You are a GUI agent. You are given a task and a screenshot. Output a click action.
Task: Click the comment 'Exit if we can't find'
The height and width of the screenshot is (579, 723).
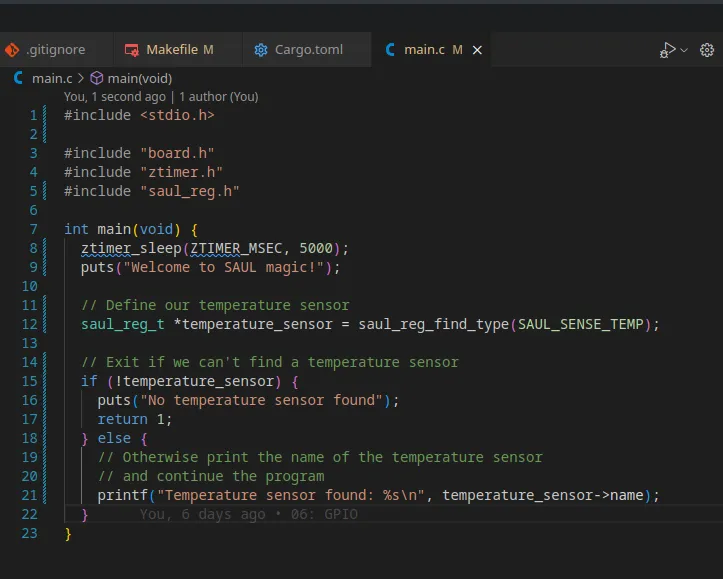pyautogui.click(x=270, y=362)
